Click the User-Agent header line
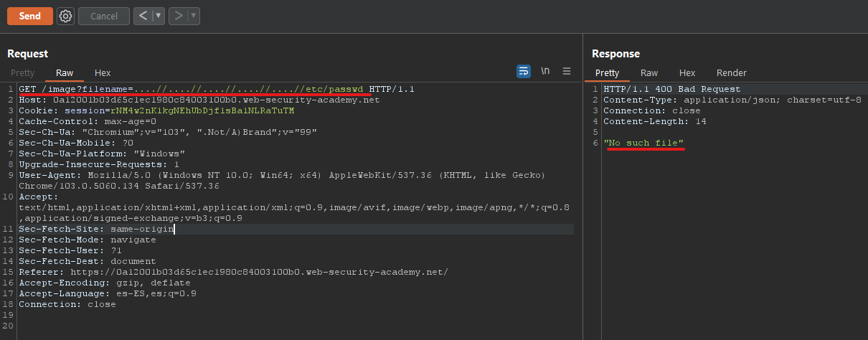The height and width of the screenshot is (340, 868). [283, 181]
